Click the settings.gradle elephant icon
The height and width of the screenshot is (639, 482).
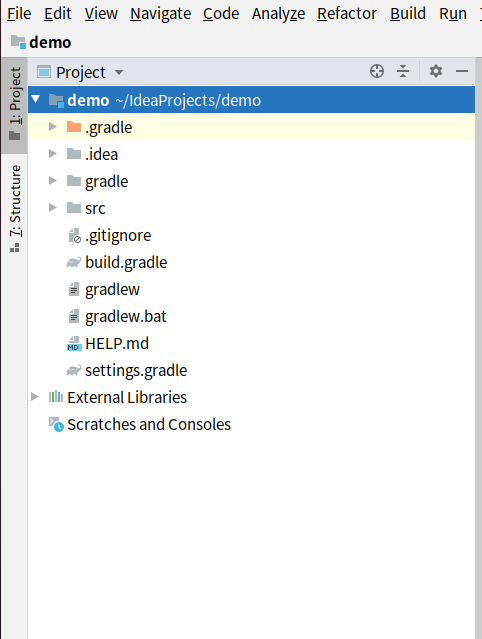[74, 370]
